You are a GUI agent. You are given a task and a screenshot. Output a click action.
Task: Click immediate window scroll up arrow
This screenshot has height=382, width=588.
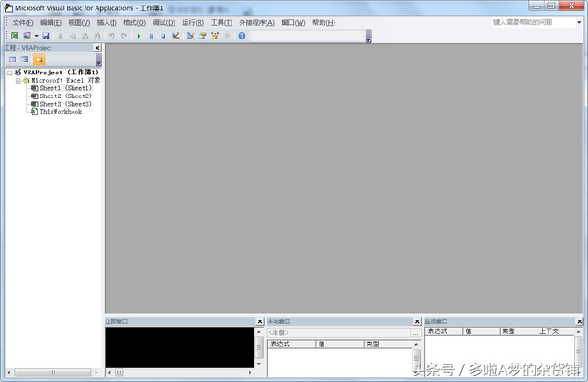pos(259,332)
